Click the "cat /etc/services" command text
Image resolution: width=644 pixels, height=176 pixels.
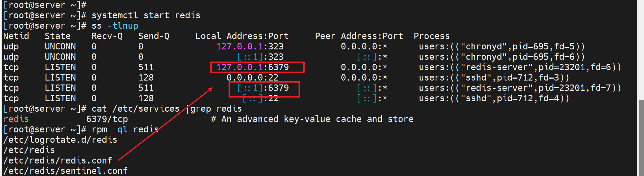point(135,109)
